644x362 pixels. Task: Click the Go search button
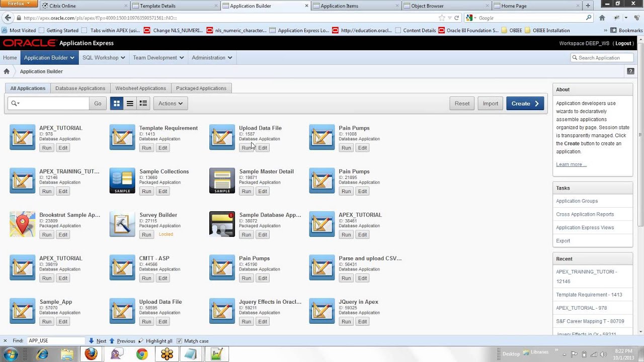tap(98, 104)
